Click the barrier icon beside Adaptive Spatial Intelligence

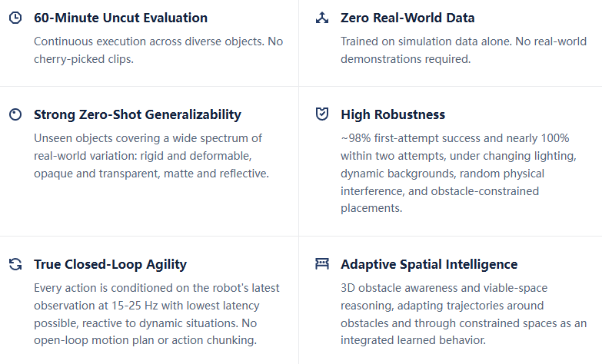(322, 264)
